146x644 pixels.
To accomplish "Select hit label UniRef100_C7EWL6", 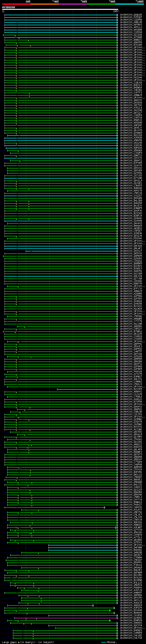I will click(x=131, y=397).
